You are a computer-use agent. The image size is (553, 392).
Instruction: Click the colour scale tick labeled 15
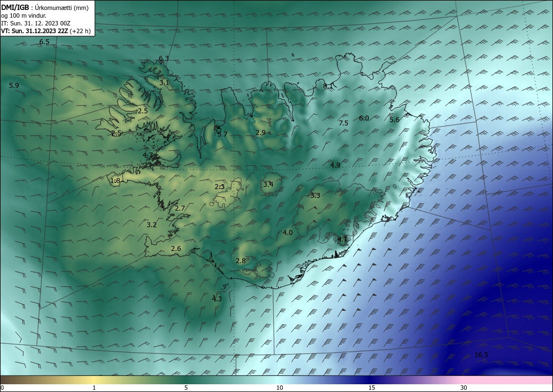pyautogui.click(x=372, y=388)
